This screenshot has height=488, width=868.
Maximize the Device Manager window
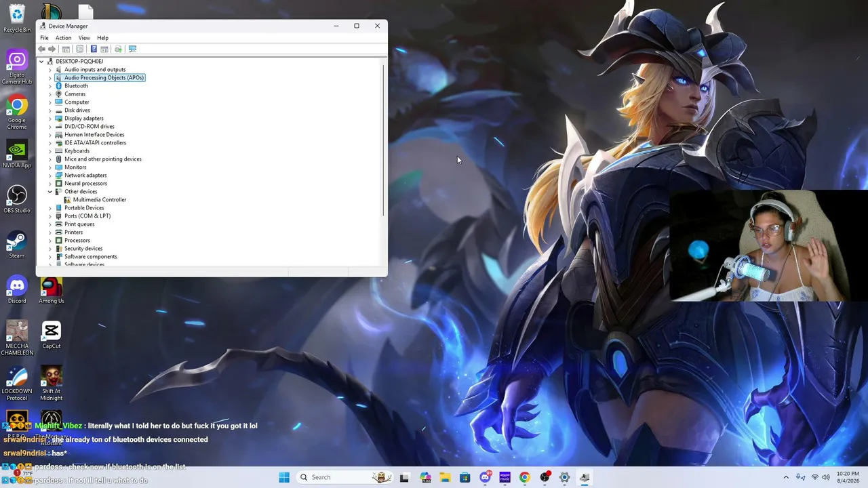pyautogui.click(x=357, y=26)
